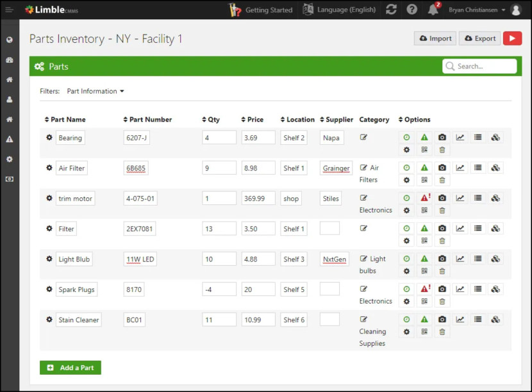Screen dimensions: 532x392
Task: Click the camera icon in Bearing row
Action: [x=442, y=137]
